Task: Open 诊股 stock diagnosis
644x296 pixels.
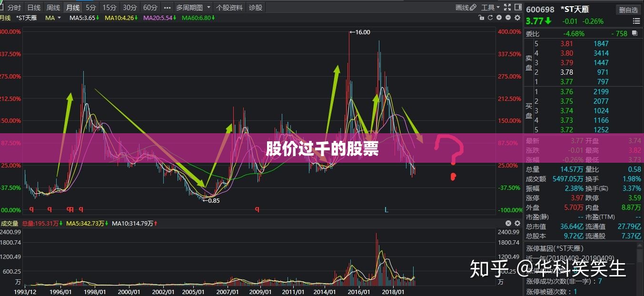Action: click(x=256, y=8)
